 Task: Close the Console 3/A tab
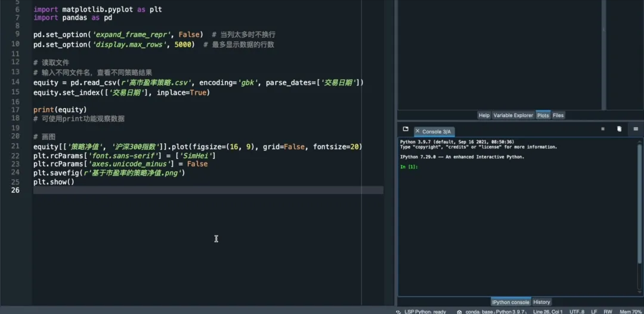point(417,131)
